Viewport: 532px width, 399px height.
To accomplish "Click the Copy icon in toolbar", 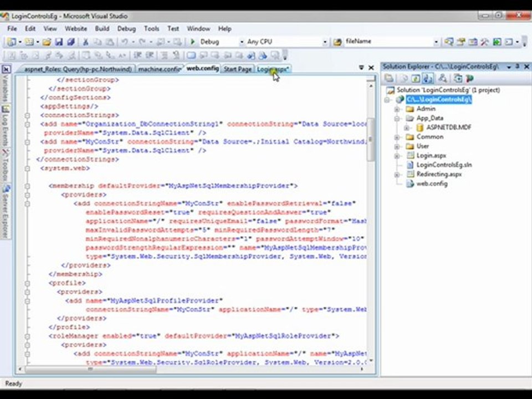I will point(98,42).
